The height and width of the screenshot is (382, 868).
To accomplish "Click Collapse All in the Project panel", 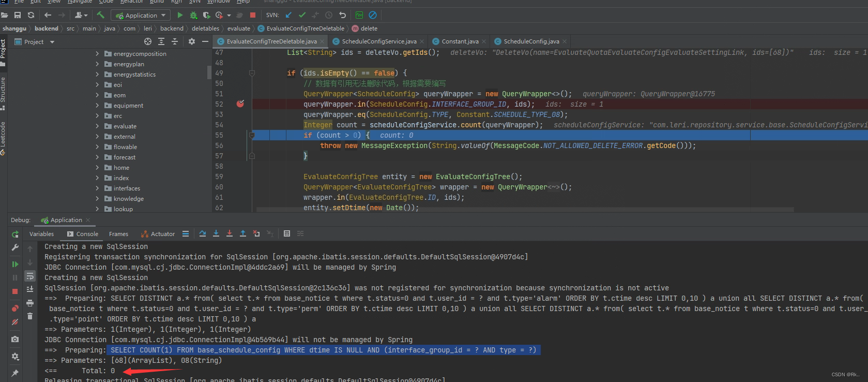I will 175,41.
